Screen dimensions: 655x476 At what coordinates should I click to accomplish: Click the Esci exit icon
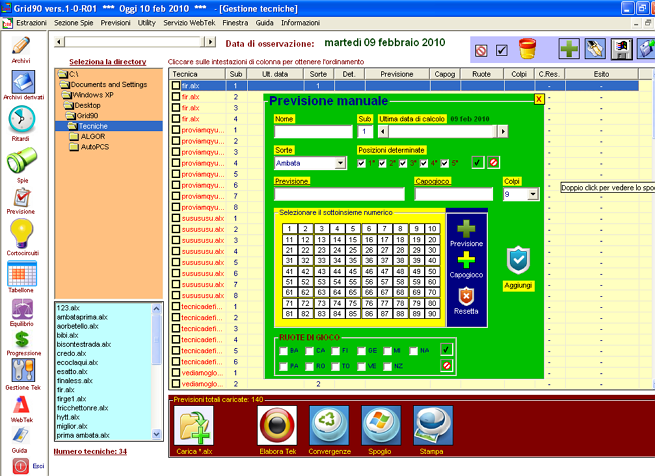coord(20,466)
